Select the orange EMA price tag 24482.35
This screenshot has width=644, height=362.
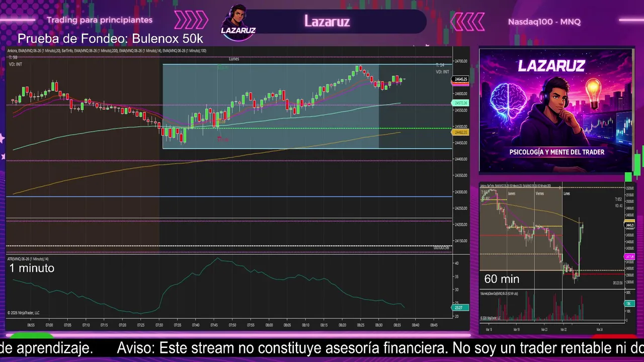(x=461, y=132)
